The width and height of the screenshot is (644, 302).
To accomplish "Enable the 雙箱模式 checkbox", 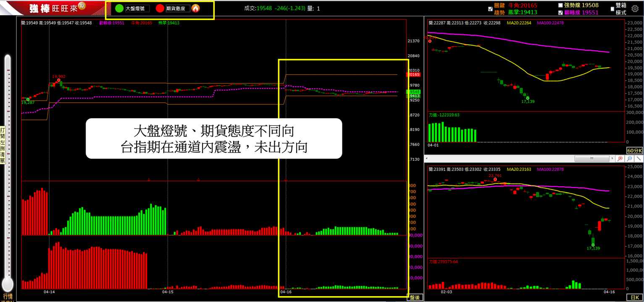I will tap(612, 8).
